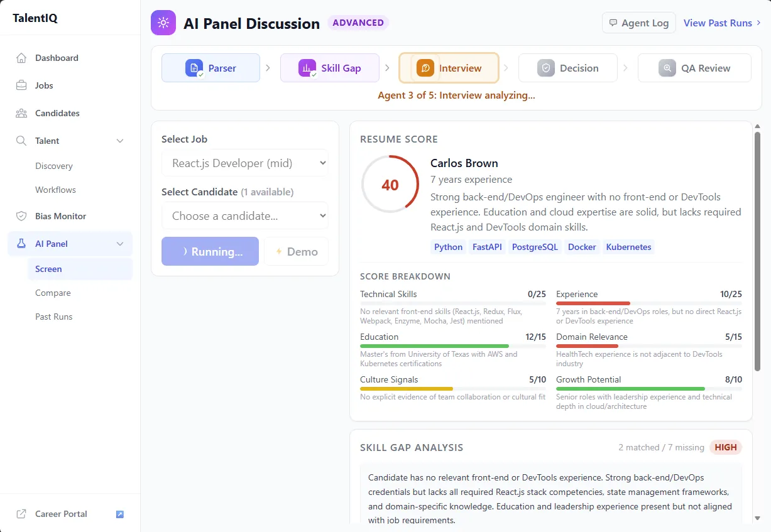This screenshot has height=532, width=771.
Task: Click the Dashboard home icon
Action: pos(21,58)
